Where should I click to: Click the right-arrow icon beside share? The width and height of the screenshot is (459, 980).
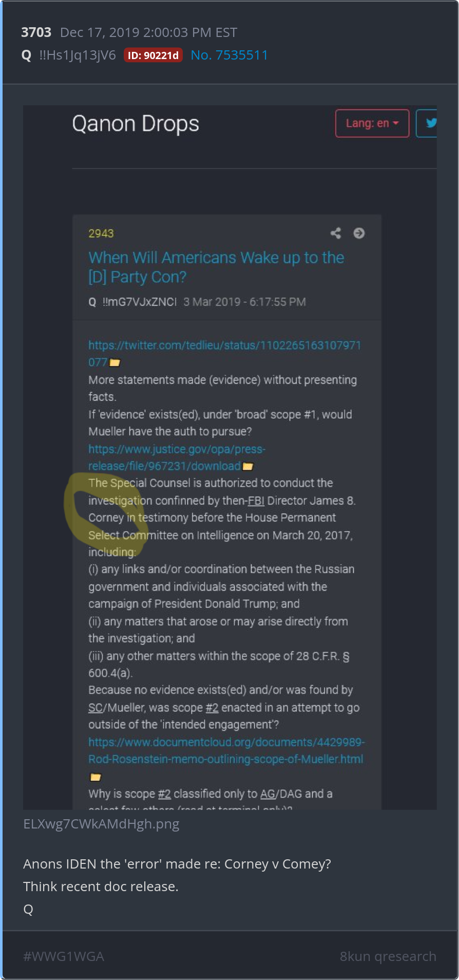359,233
